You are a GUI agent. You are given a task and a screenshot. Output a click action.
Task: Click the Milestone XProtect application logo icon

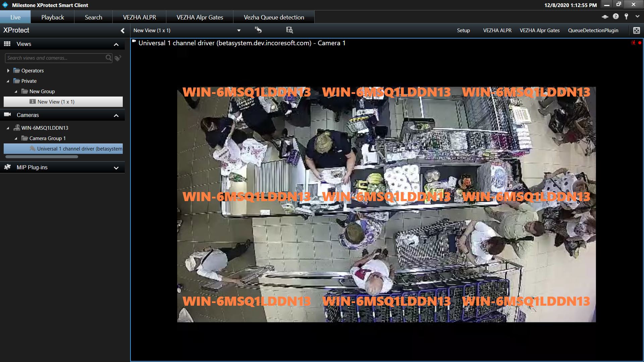[5, 5]
